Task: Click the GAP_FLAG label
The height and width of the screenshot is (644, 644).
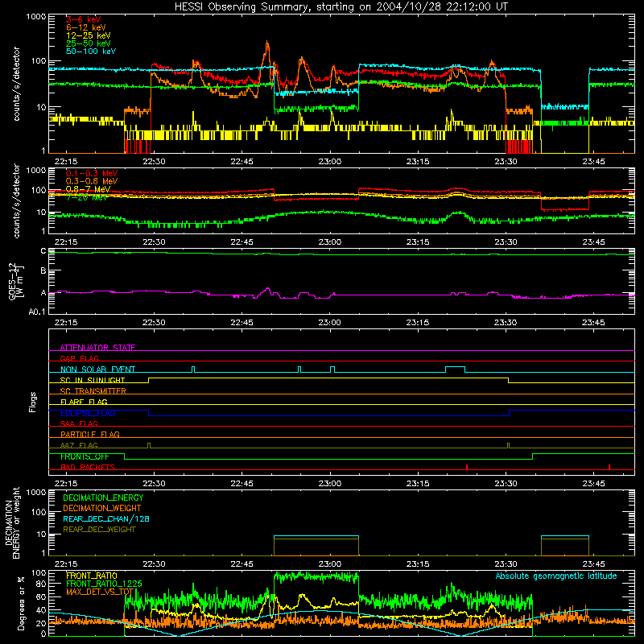Action: (79, 358)
